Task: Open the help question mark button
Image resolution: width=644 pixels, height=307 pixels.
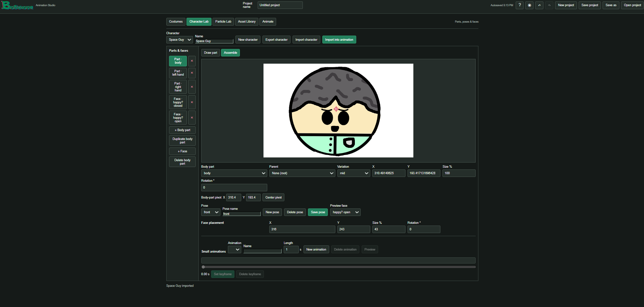Action: [519, 5]
